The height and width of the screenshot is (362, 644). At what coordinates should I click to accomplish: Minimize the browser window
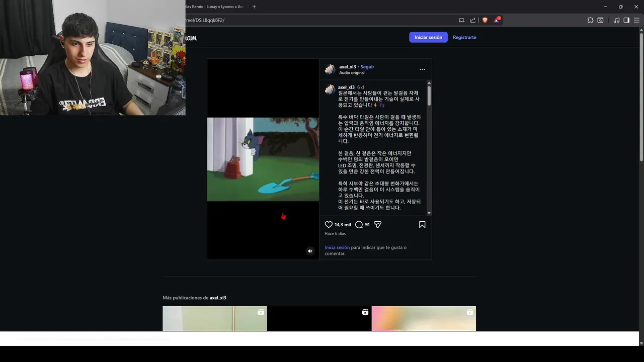click(x=605, y=7)
